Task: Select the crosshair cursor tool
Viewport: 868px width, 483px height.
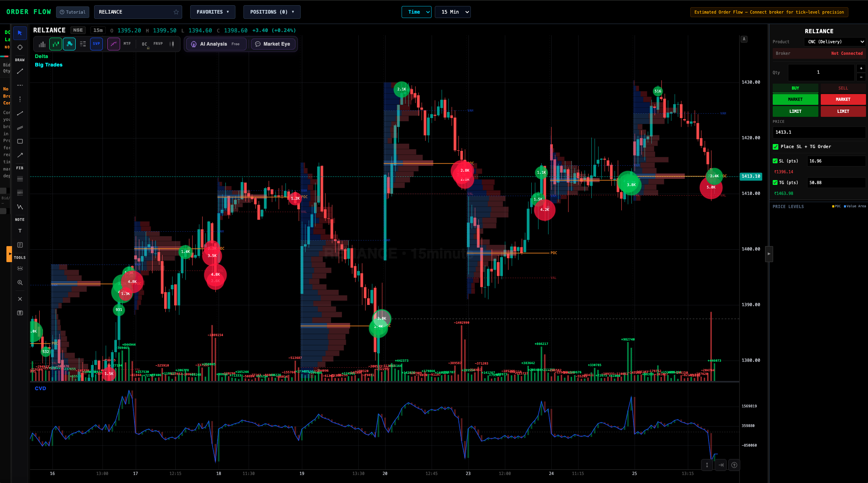Action: [20, 47]
